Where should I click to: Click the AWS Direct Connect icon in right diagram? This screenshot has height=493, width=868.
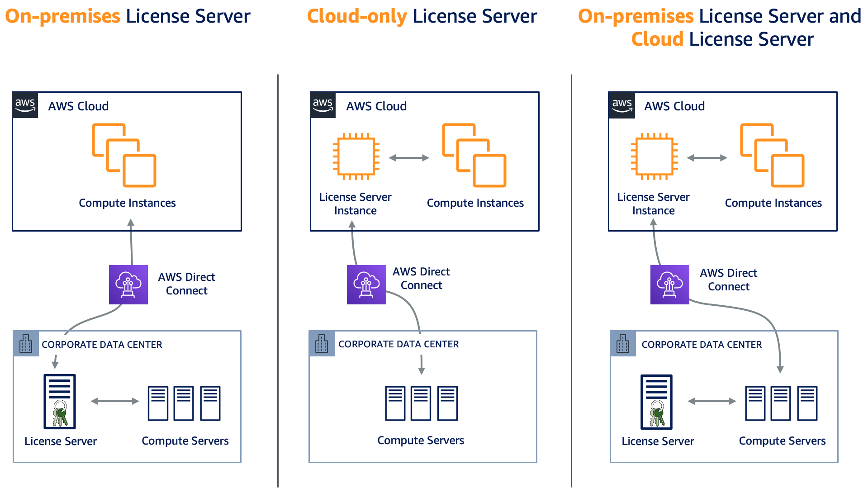pyautogui.click(x=669, y=285)
